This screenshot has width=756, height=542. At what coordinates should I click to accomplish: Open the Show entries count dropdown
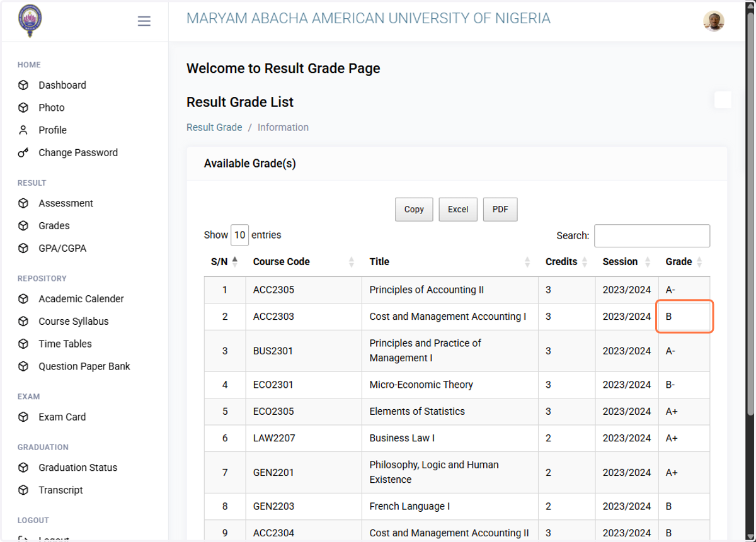pos(239,235)
